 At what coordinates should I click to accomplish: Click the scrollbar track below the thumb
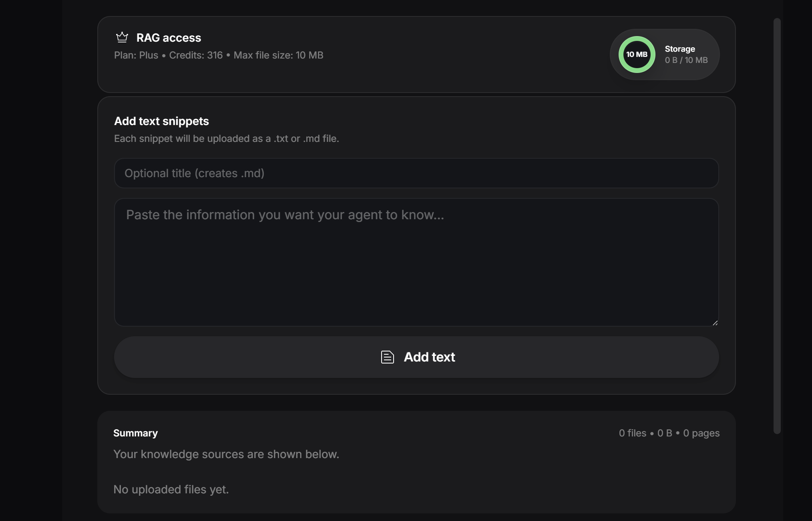777,477
